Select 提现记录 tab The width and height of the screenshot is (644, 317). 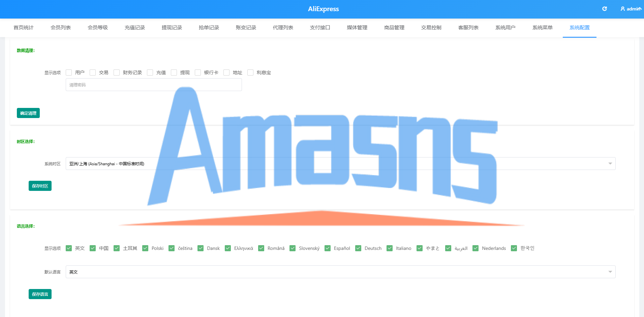point(172,28)
